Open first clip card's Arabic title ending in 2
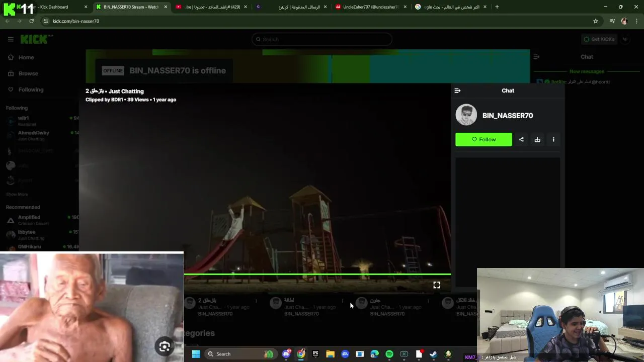Image resolution: width=644 pixels, height=362 pixels. (207, 300)
